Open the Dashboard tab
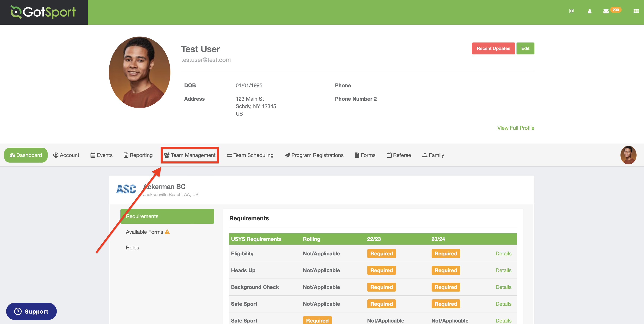 (x=26, y=155)
